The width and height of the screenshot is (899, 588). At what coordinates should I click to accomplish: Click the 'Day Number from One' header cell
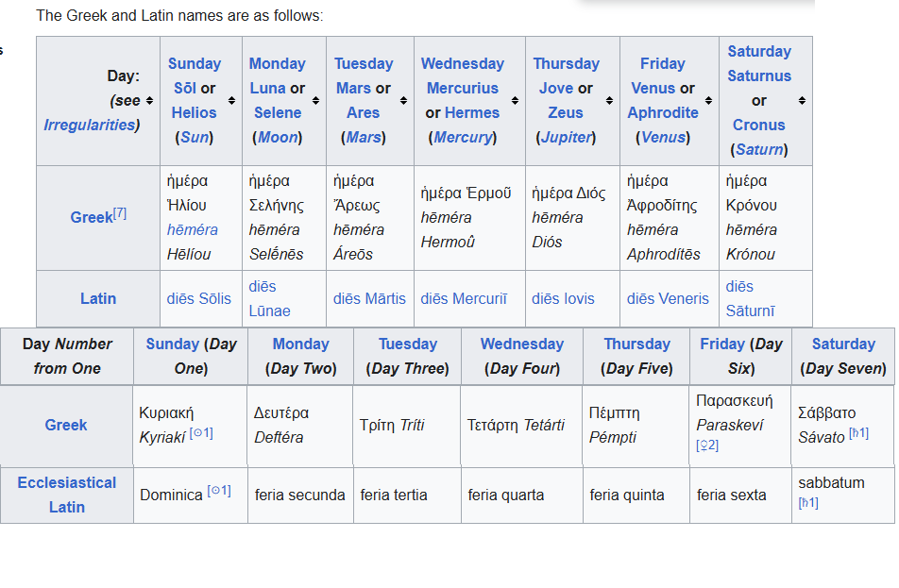(67, 356)
